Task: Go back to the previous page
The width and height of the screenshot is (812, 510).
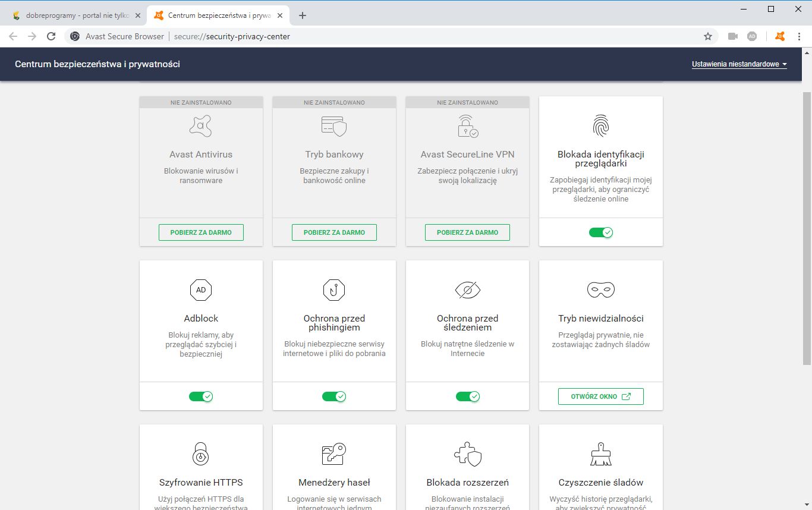Action: point(13,36)
